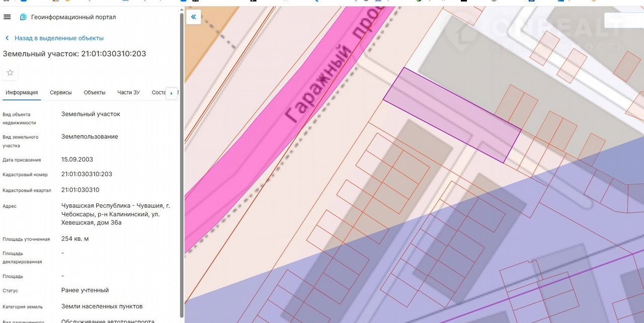Open the Объекты tab
Viewport: 644px width, 323px height.
(x=95, y=93)
